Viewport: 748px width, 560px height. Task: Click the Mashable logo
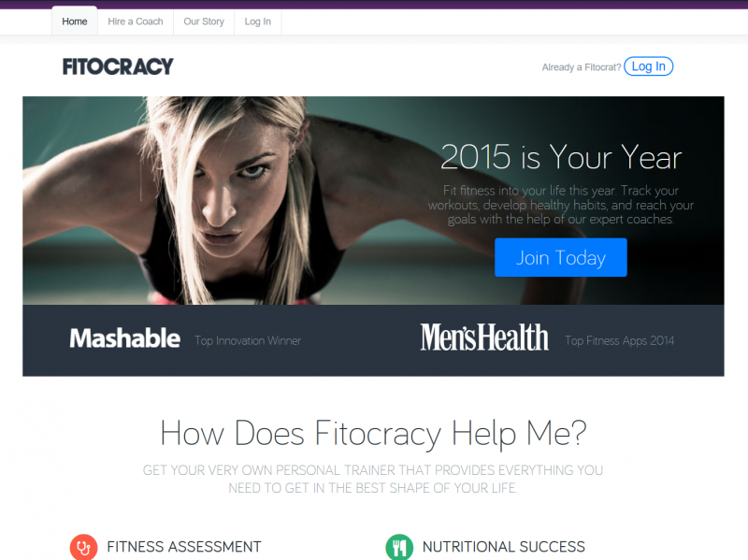(125, 338)
